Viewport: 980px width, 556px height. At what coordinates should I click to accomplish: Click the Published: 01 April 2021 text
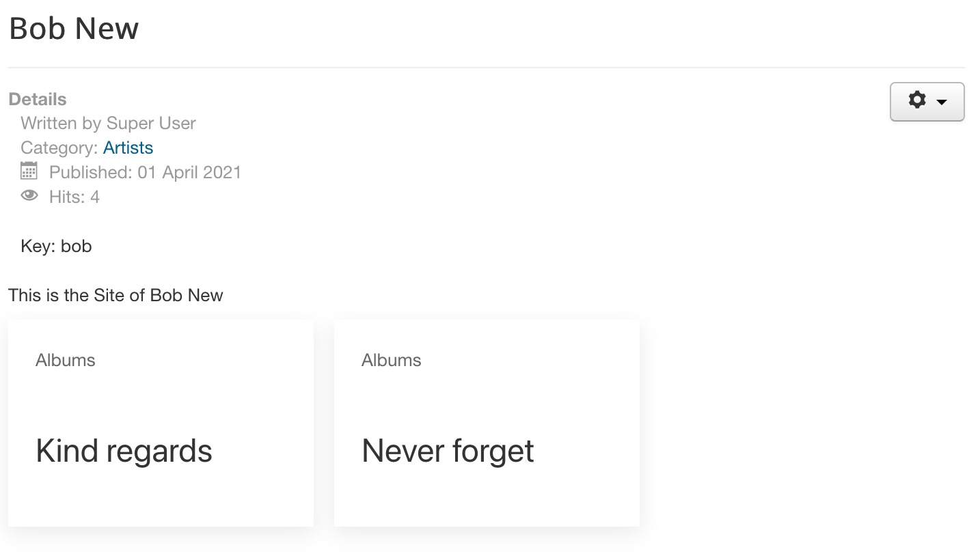(x=146, y=172)
